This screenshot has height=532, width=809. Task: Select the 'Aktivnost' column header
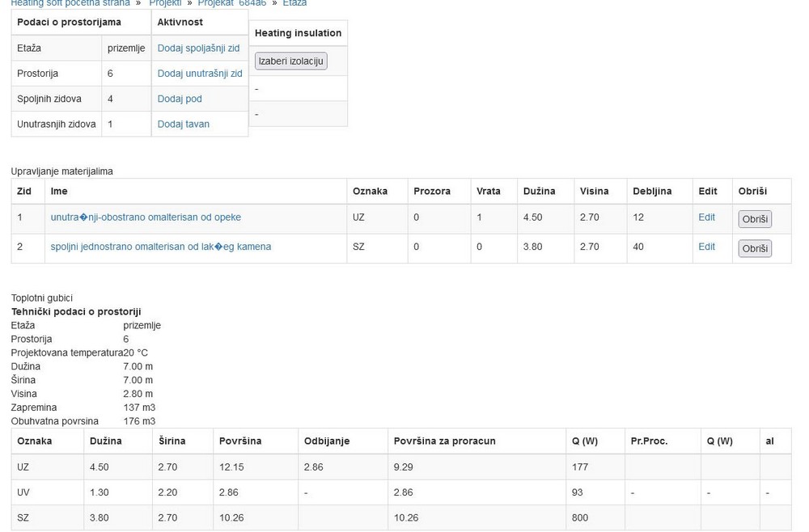pyautogui.click(x=180, y=22)
